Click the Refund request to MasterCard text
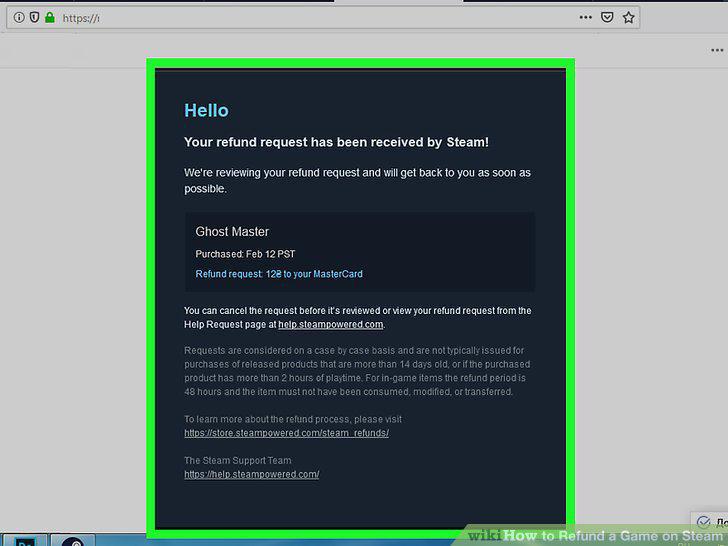Viewport: 728px width, 546px height. click(279, 274)
